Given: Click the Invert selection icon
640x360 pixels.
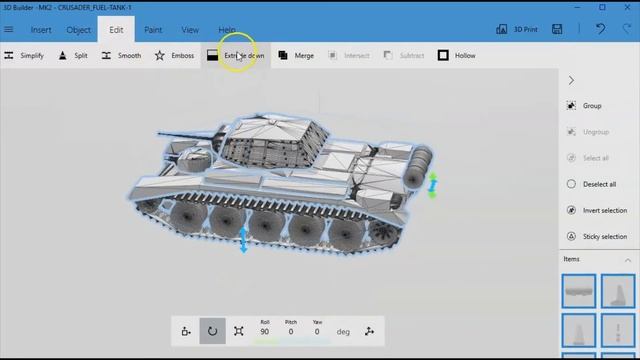Looking at the screenshot, I should pyautogui.click(x=571, y=210).
